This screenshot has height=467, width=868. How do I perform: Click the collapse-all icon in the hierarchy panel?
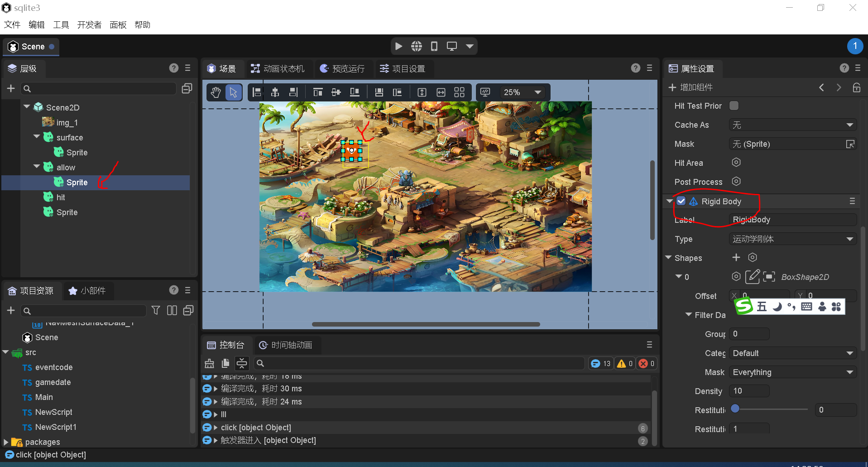point(187,88)
